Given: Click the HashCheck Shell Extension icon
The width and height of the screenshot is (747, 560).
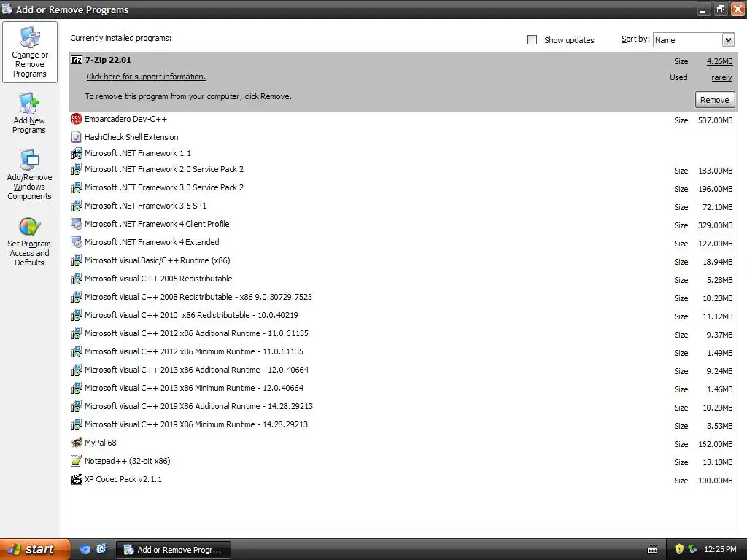Looking at the screenshot, I should tap(76, 137).
